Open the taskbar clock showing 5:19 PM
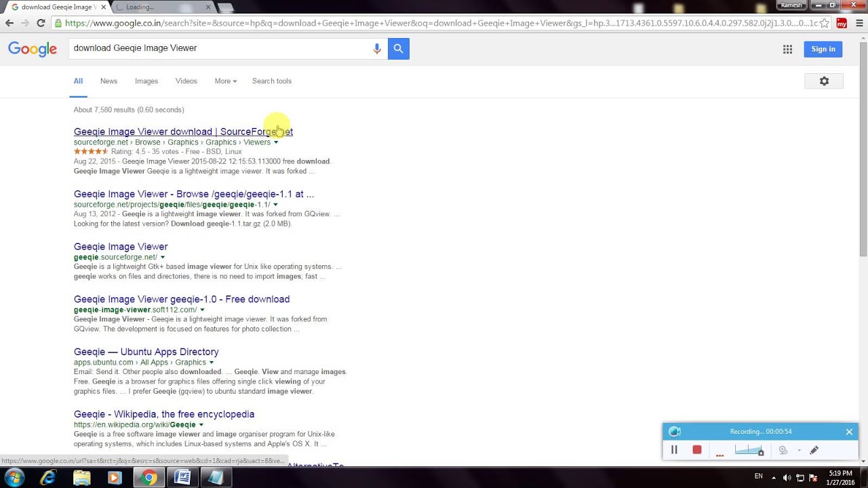Image resolution: width=868 pixels, height=488 pixels. click(x=840, y=478)
